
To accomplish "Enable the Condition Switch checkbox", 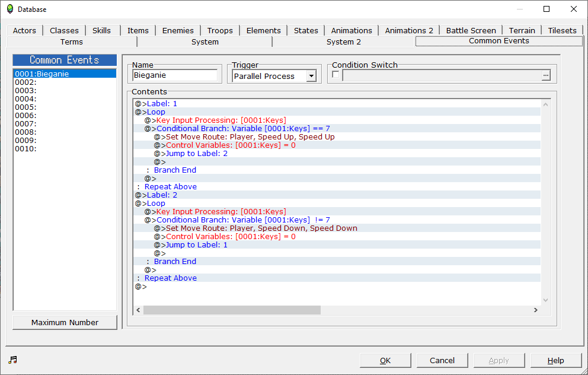I will 335,74.
